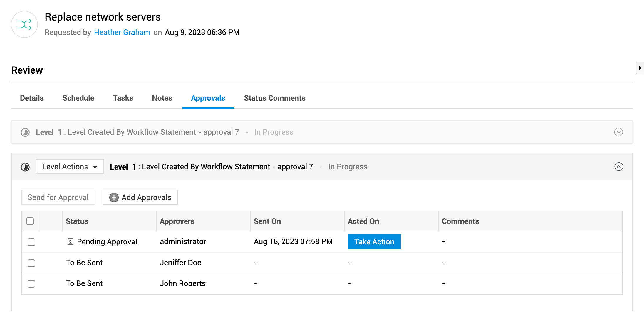Expand the right side panel arrow
The width and height of the screenshot is (644, 318).
640,68
